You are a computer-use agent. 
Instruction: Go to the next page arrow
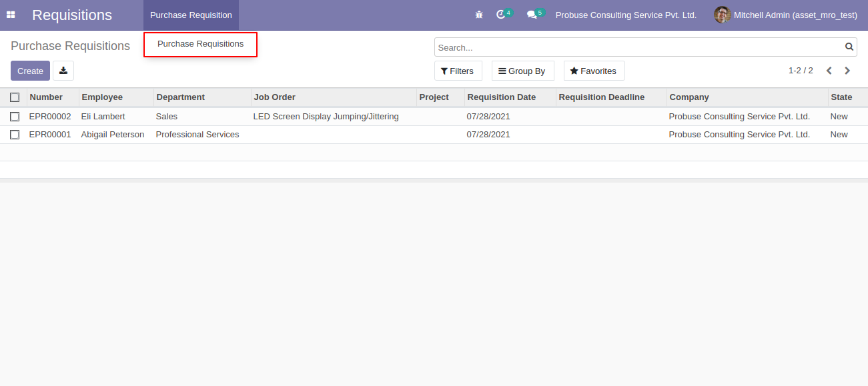click(847, 71)
